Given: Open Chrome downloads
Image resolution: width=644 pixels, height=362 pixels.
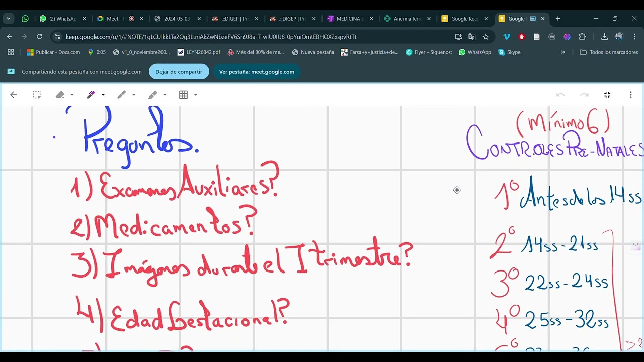Looking at the screenshot, I should pos(604,37).
